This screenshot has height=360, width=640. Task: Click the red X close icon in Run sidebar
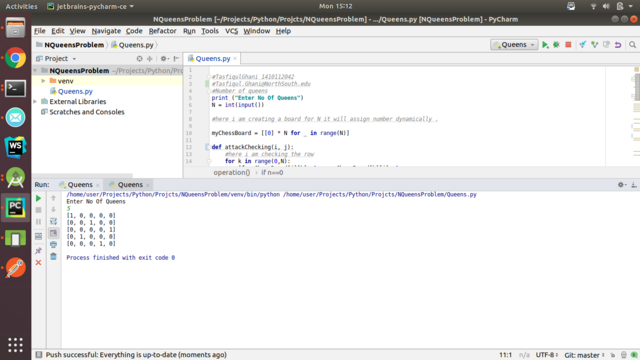[x=38, y=262]
